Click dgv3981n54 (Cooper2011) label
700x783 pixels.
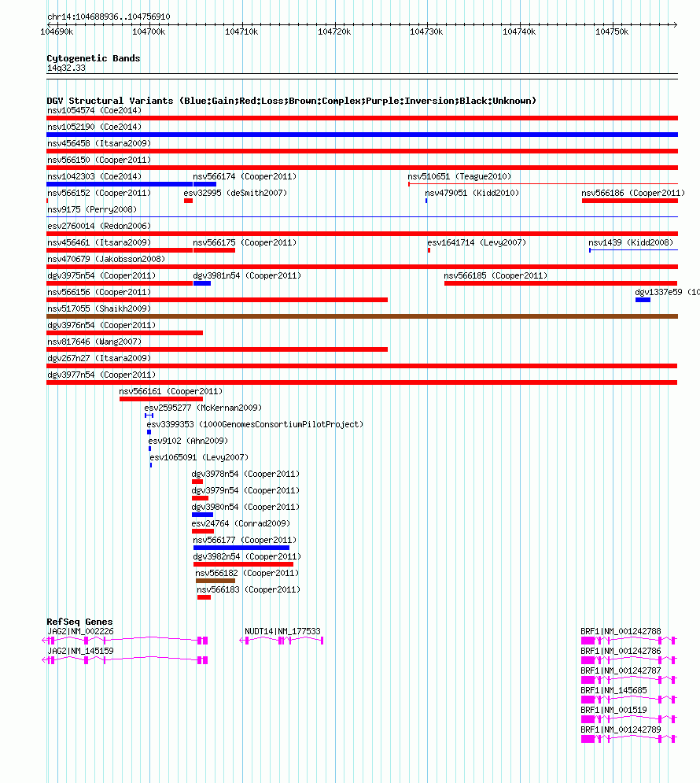[247, 275]
